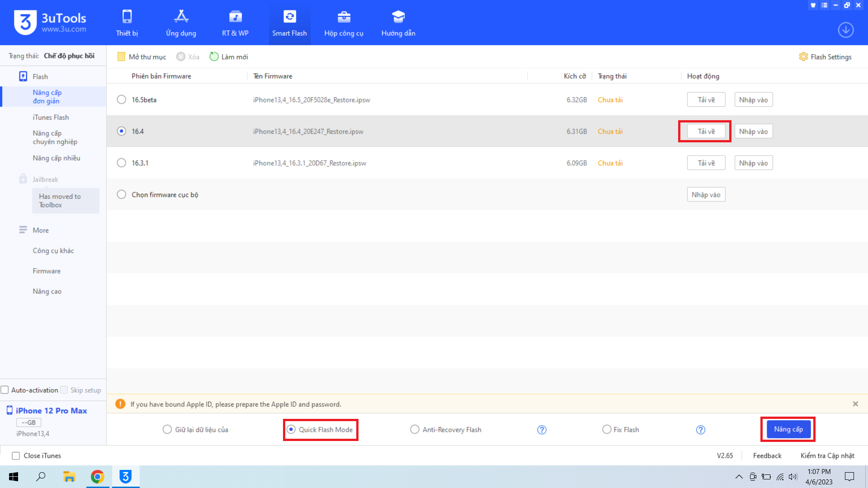Click the Làm mới refresh icon
Screen dimensions: 868x488
click(x=214, y=56)
